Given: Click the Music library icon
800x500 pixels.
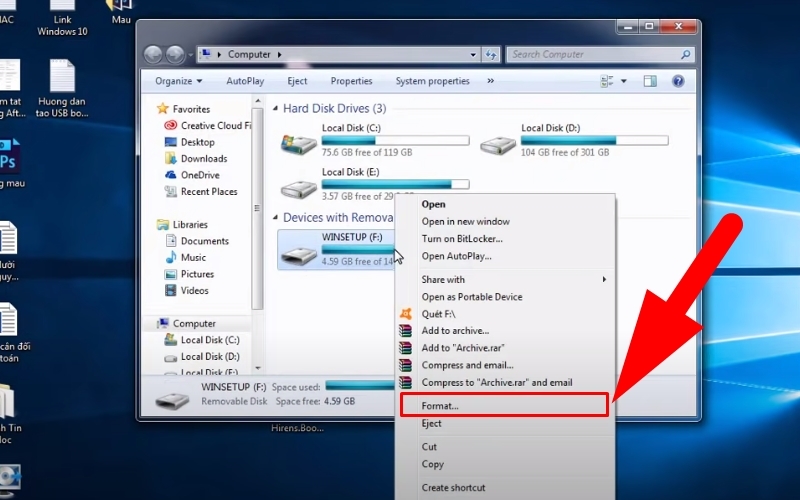Looking at the screenshot, I should coord(170,257).
